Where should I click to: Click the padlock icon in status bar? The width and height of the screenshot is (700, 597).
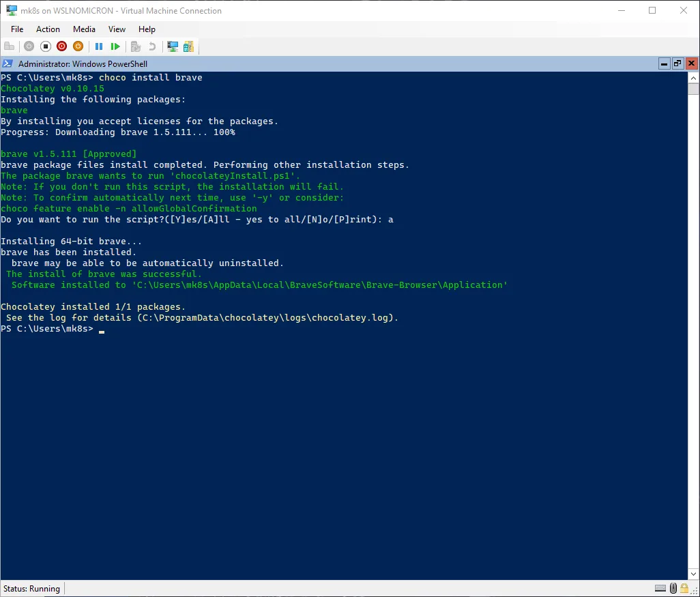pos(686,588)
